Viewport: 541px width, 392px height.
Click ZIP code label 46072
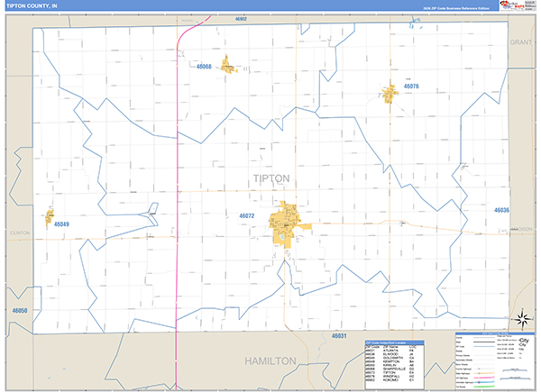pos(247,215)
